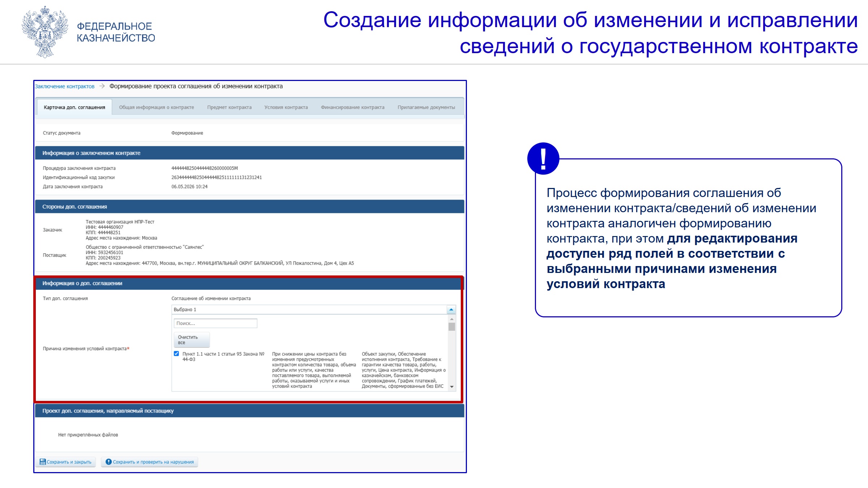The width and height of the screenshot is (868, 488).
Task: Click the Формирование document status value
Action: [x=187, y=133]
